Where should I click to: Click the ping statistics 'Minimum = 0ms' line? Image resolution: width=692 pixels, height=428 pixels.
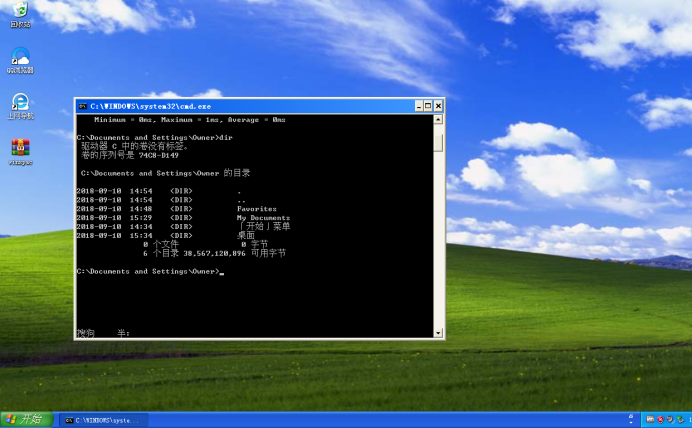[x=189, y=120]
